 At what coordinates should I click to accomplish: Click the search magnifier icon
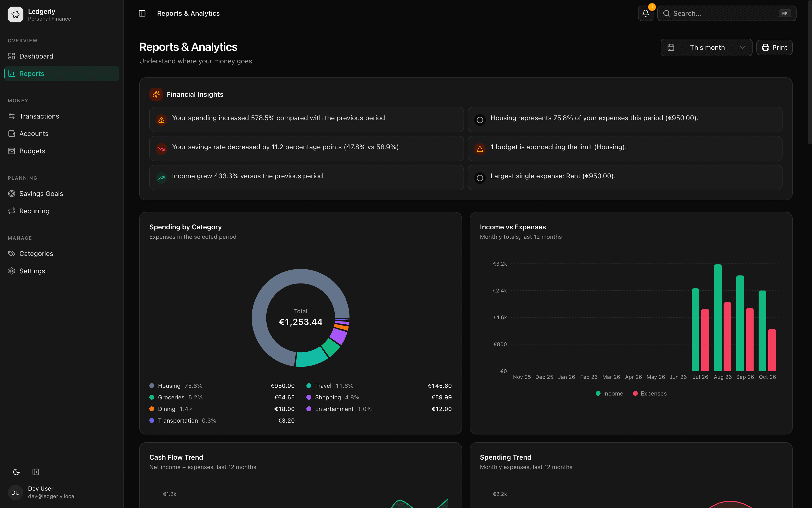pyautogui.click(x=666, y=14)
